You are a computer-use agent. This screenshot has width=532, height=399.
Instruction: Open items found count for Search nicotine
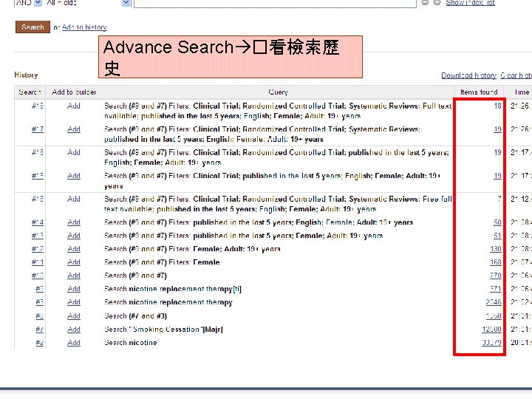(492, 343)
